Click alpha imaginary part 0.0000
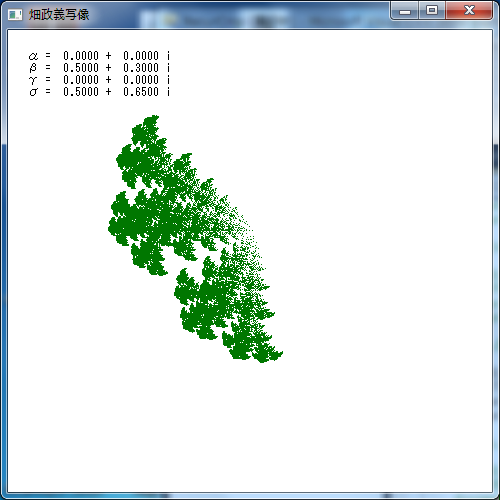 point(141,56)
